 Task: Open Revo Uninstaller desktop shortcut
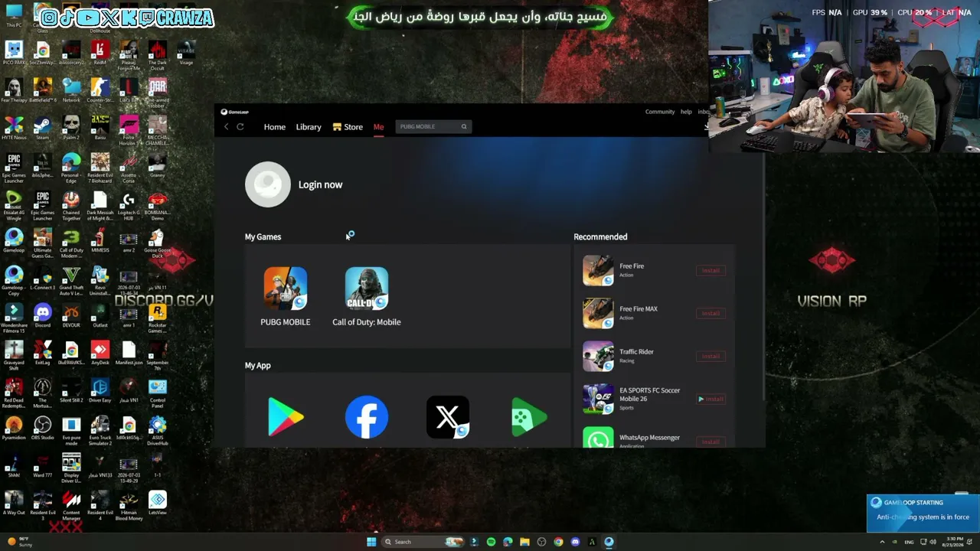(x=100, y=282)
